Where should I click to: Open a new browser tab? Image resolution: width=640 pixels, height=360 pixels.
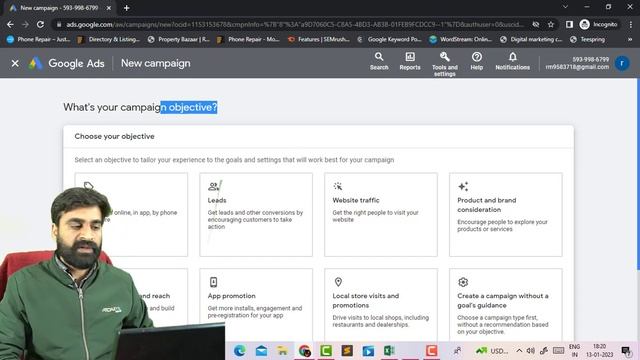pyautogui.click(x=127, y=8)
